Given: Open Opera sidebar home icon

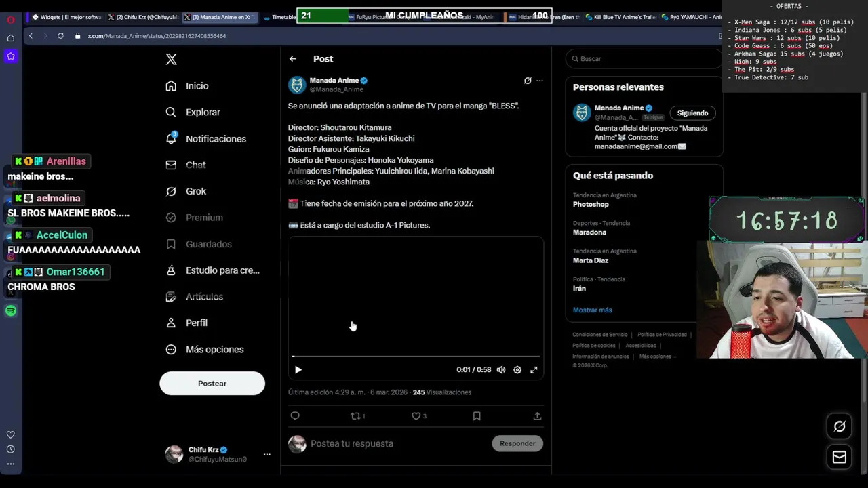Looking at the screenshot, I should click(x=11, y=38).
